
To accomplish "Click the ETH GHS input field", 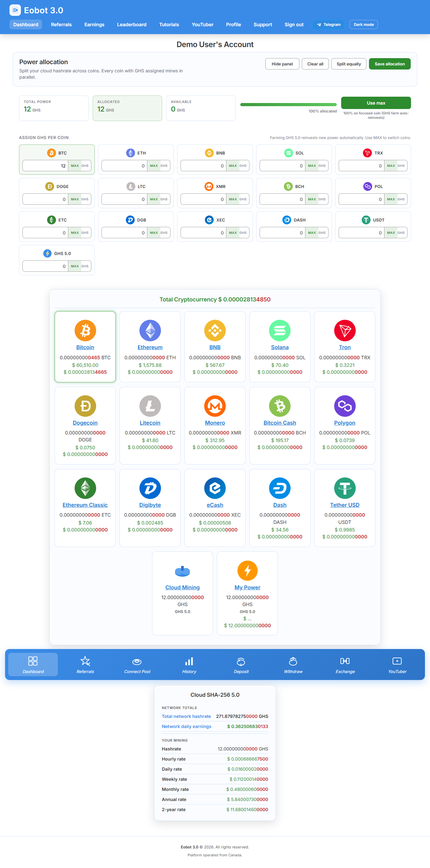I will [x=125, y=166].
